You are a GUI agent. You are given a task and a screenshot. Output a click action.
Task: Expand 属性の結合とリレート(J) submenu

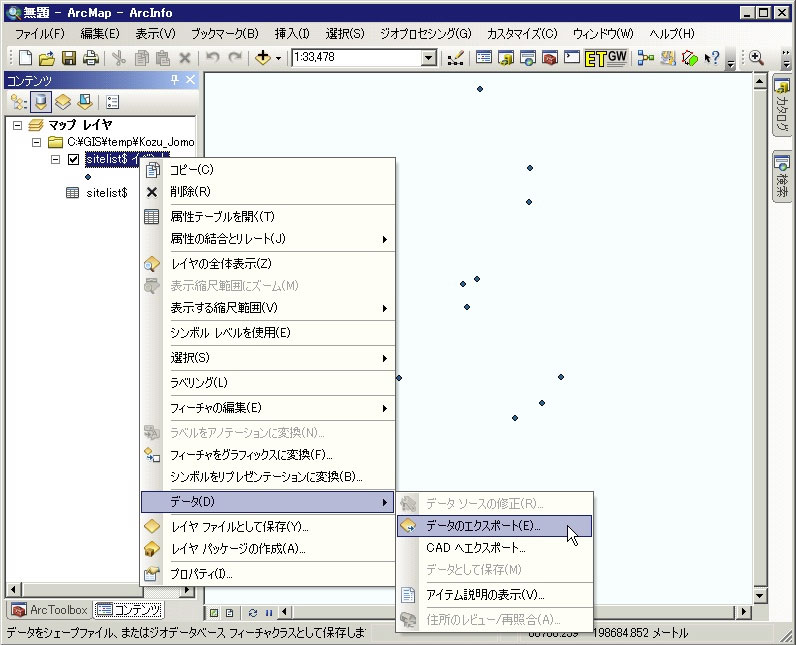click(268, 239)
